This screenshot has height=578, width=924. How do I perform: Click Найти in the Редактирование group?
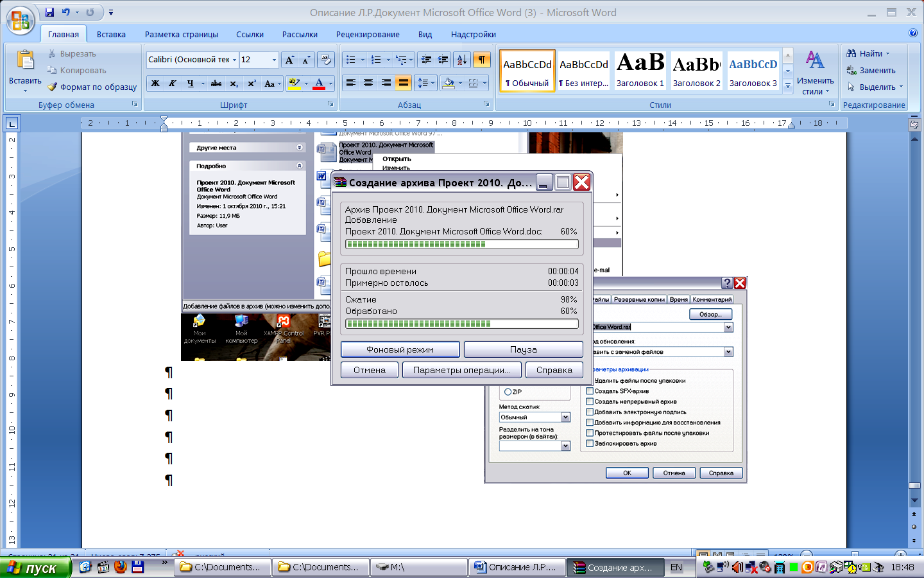coord(868,54)
